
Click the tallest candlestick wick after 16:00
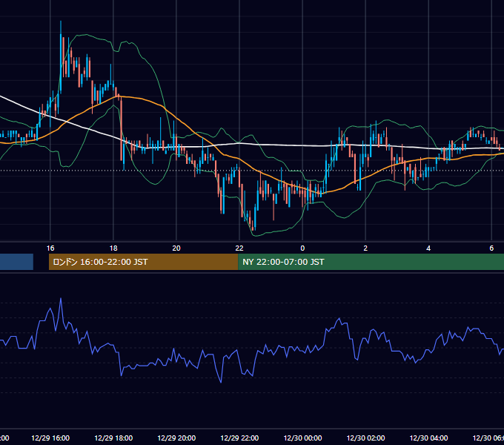click(61, 57)
